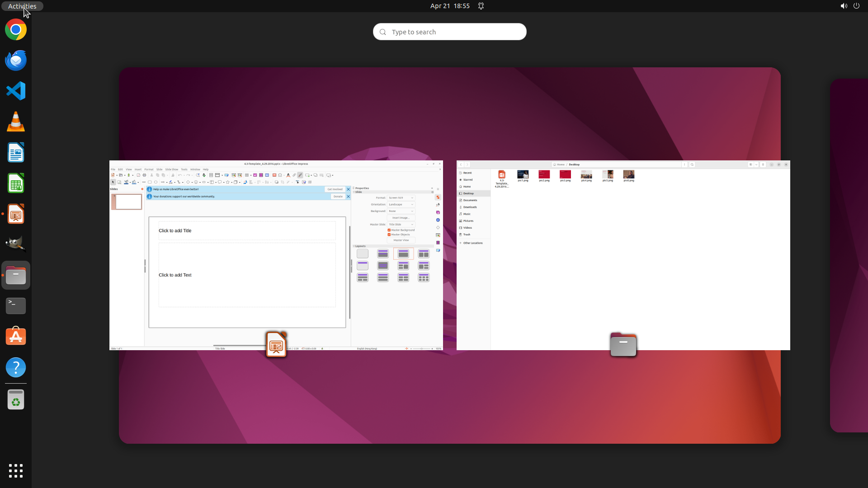Open Ubuntu Software from the dock
Viewport: 868px width, 488px height.
click(x=16, y=337)
